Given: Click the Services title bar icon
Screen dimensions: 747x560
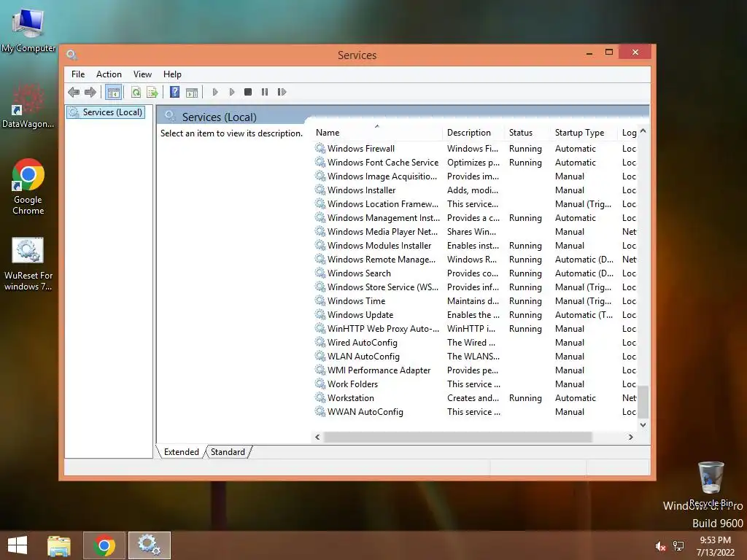Looking at the screenshot, I should 71,54.
